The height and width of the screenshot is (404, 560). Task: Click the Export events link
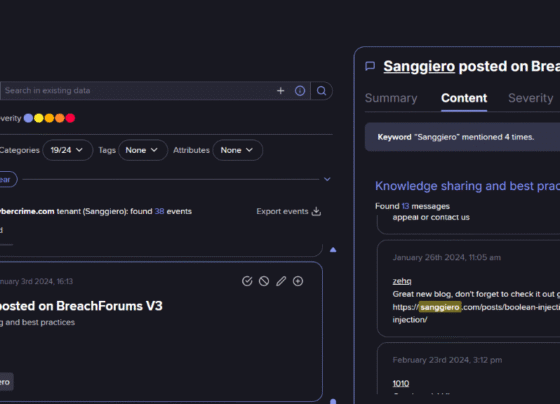282,211
